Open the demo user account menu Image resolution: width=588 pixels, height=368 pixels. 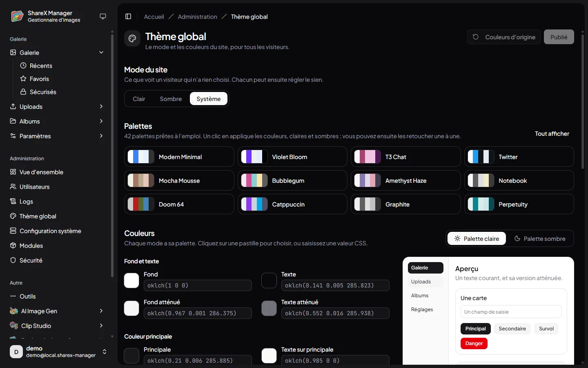(59, 352)
